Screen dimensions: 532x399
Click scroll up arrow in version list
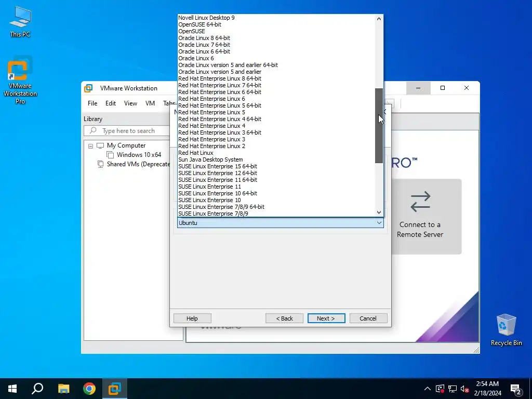pyautogui.click(x=379, y=19)
